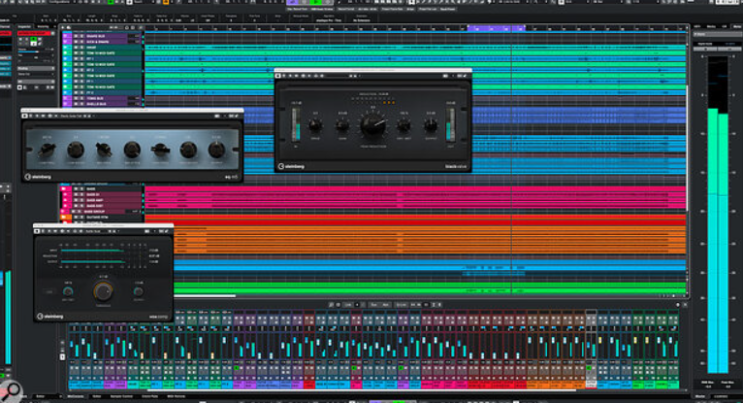This screenshot has height=403, width=743.
Task: Click the small right Output knob in VoxComp
Action: pyautogui.click(x=138, y=291)
